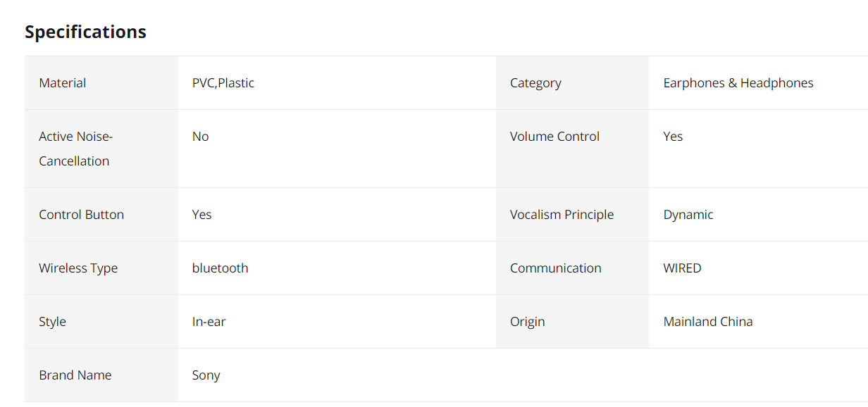Image resolution: width=868 pixels, height=407 pixels.
Task: Select the Vocalism Principle label
Action: point(562,215)
